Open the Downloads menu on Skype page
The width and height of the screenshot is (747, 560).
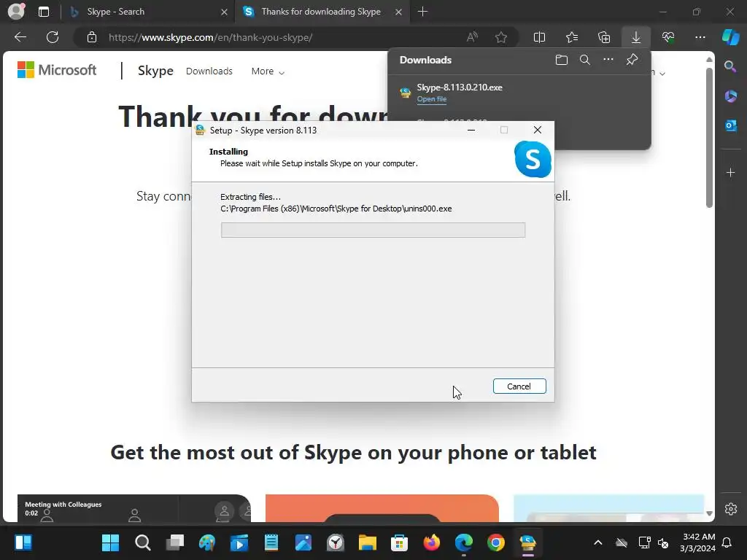click(x=209, y=71)
